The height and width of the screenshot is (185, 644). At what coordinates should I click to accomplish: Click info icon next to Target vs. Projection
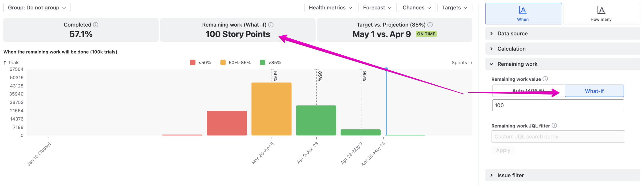(430, 25)
